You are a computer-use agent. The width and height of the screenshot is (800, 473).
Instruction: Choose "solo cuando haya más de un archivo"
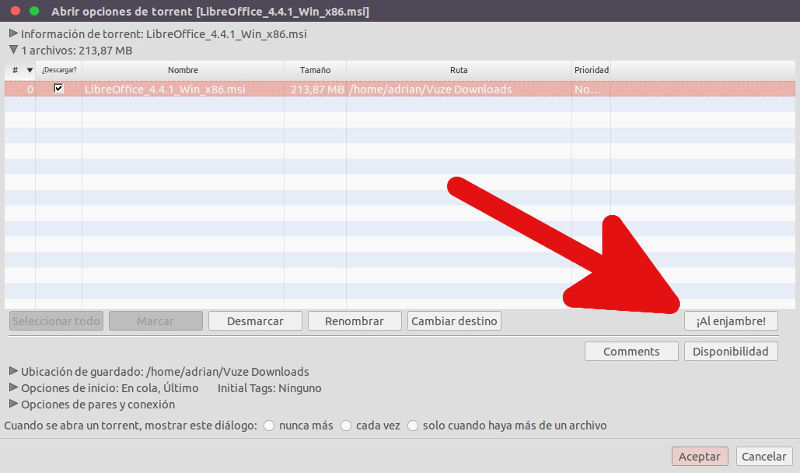pyautogui.click(x=413, y=426)
